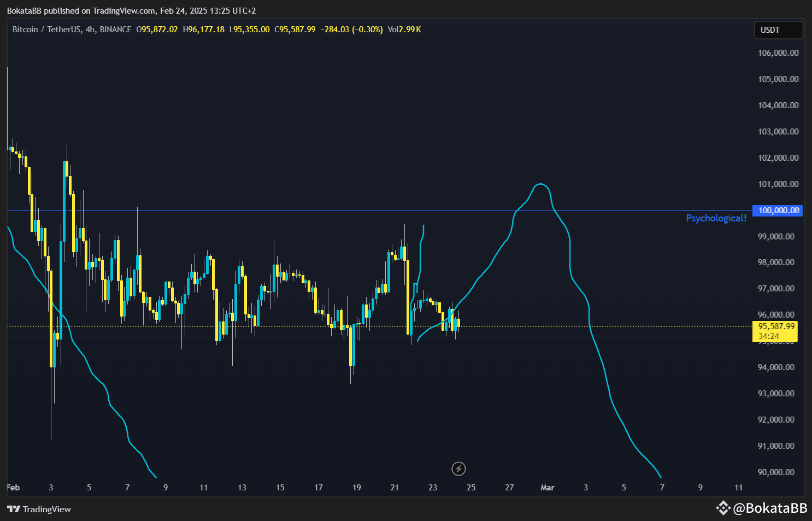
Task: Select the blue 100,000.00 price label
Action: (777, 210)
